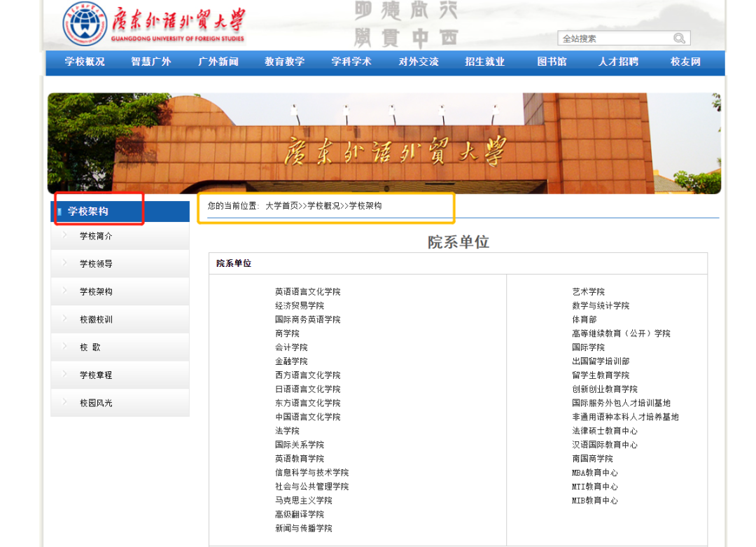Click the university globe logo

85,23
